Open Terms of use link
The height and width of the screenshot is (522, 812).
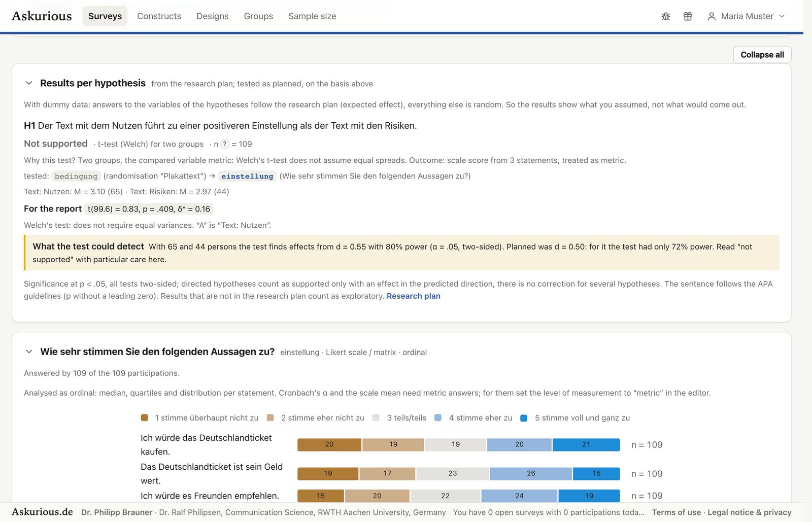(x=676, y=512)
